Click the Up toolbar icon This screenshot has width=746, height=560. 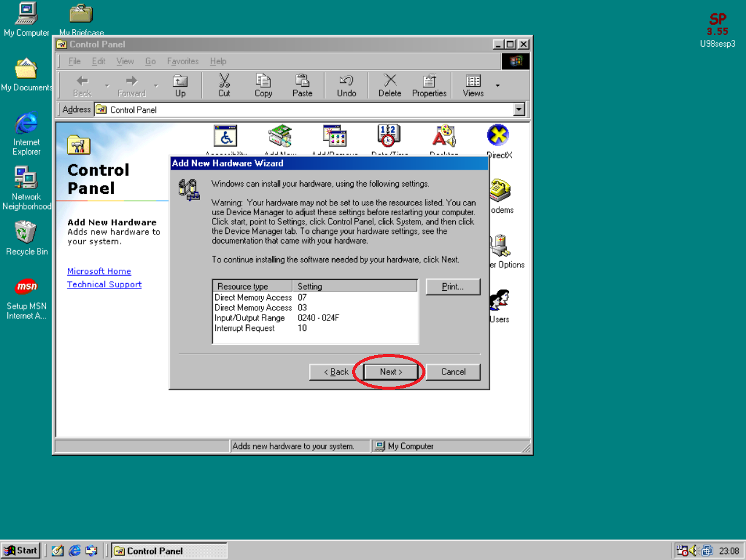180,85
